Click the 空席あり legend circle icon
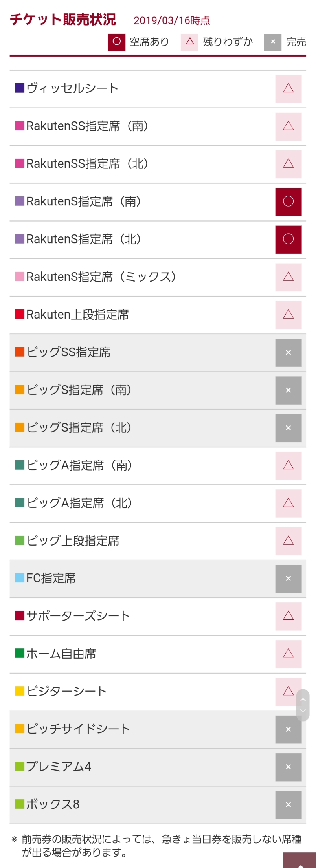Image resolution: width=316 pixels, height=868 pixels. (117, 42)
